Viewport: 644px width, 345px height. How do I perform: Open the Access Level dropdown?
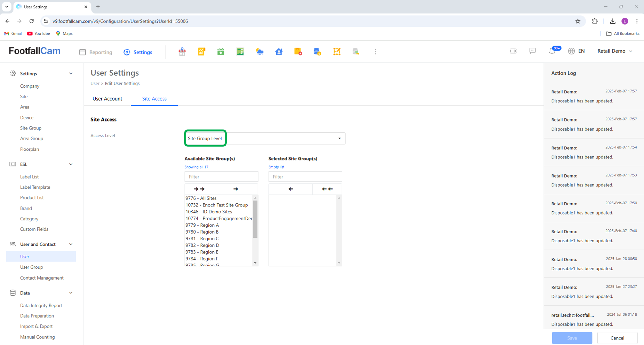[x=265, y=139]
